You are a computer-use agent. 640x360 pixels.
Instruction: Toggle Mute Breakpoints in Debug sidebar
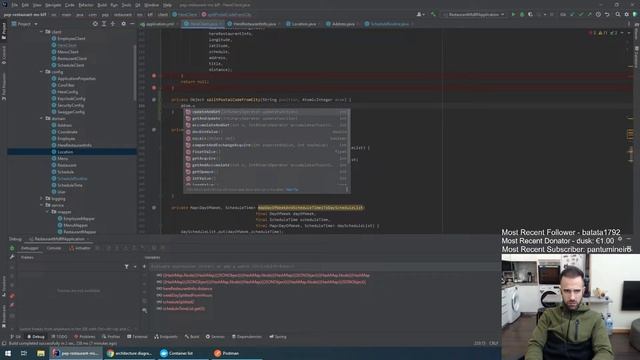tap(12, 305)
